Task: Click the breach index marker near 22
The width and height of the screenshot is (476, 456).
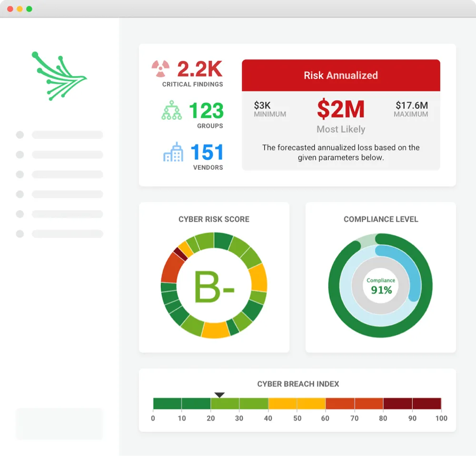Action: 219,395
